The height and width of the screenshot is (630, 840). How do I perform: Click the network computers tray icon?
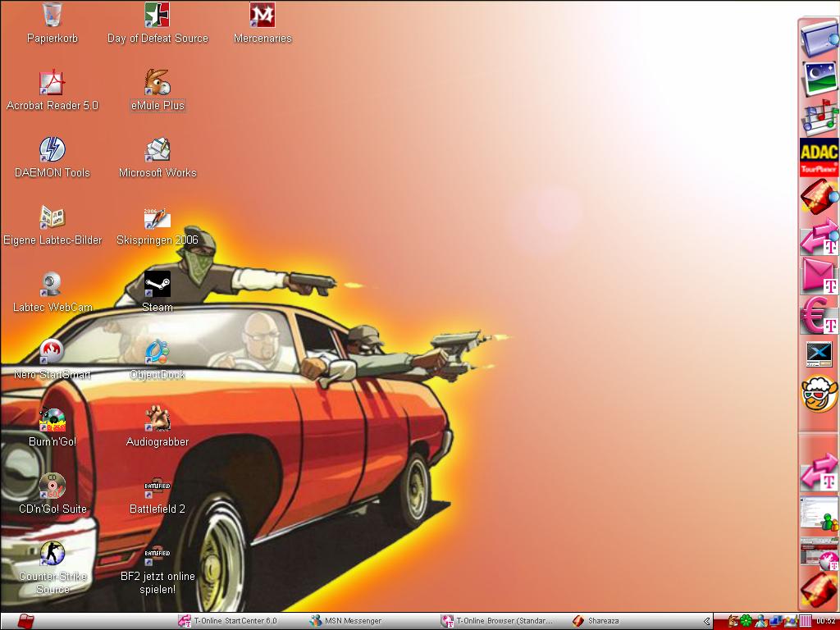pos(775,622)
